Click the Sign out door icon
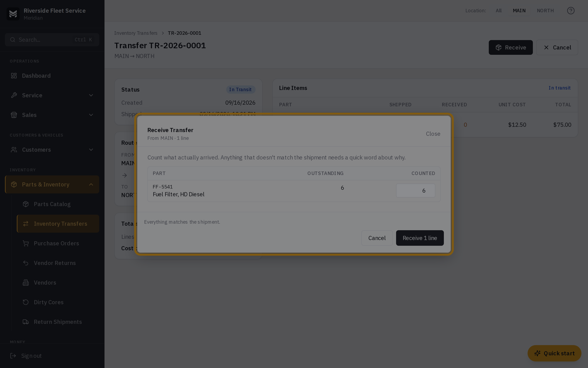The width and height of the screenshot is (588, 368). click(13, 356)
